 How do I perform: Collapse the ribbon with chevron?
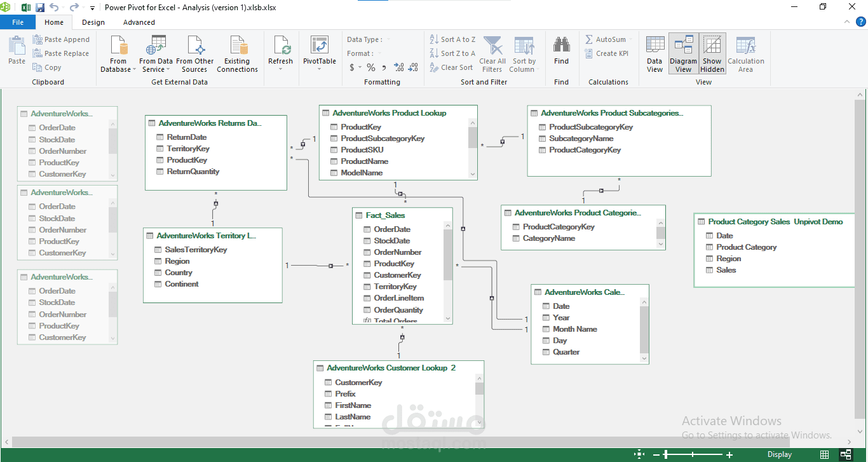(846, 22)
